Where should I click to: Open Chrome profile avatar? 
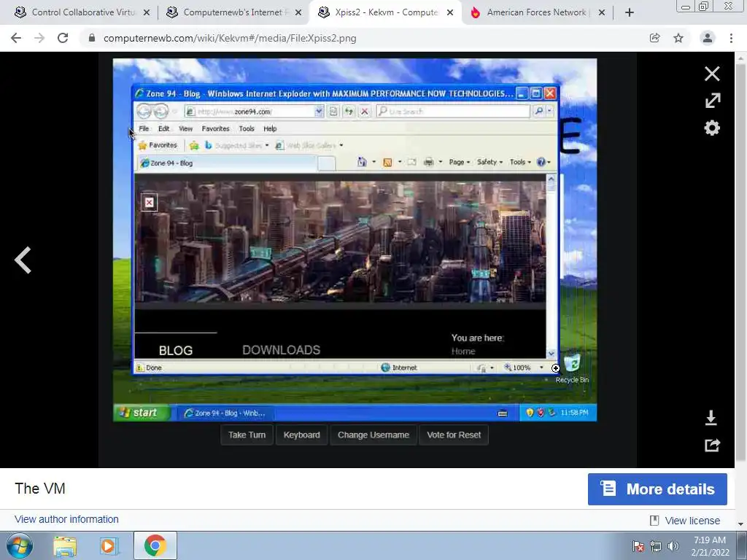(707, 38)
